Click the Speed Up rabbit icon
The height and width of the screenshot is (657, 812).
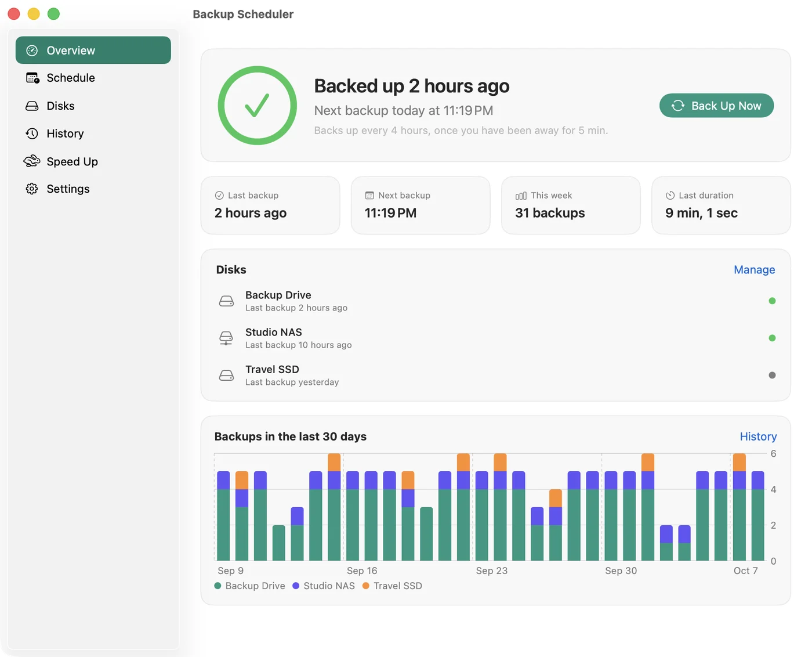32,161
